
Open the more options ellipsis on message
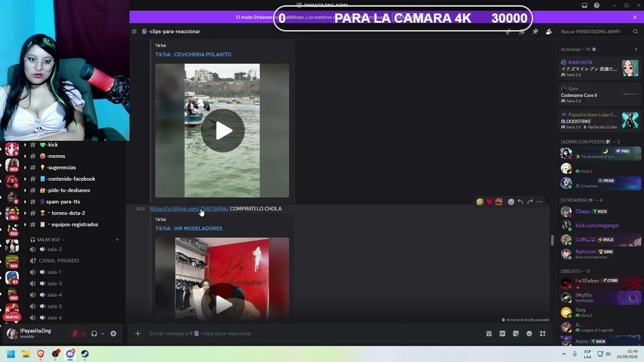pos(539,202)
